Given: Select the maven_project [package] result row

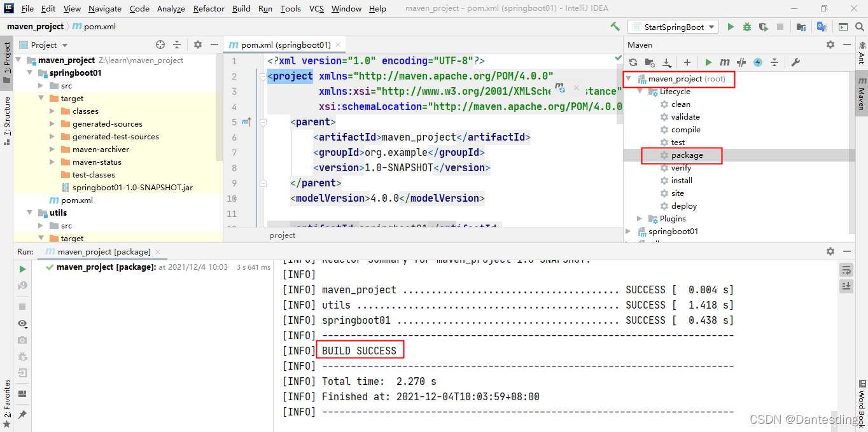Looking at the screenshot, I should [157, 267].
